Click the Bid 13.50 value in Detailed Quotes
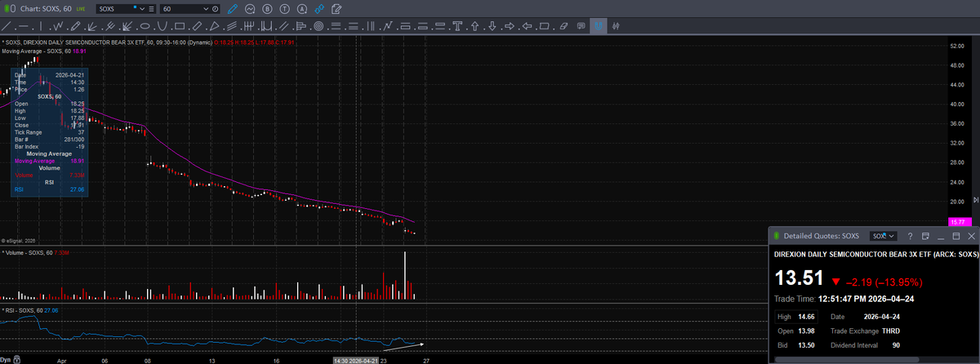Screen dimensions: 980x364 coord(807,345)
